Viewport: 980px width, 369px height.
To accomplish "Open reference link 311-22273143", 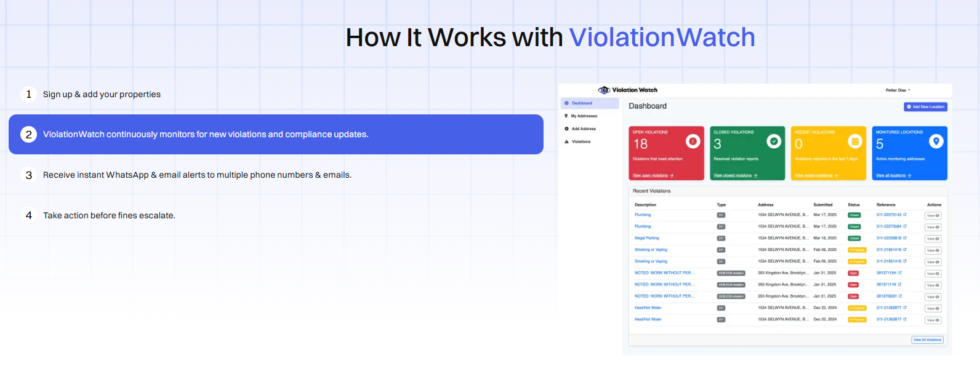I will coord(889,215).
